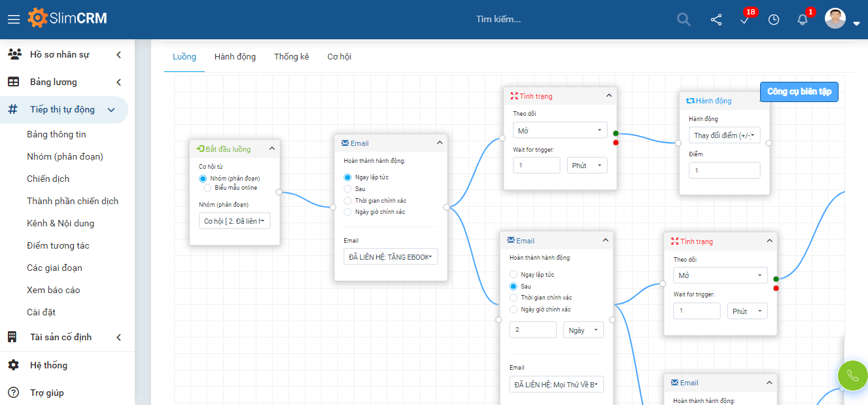
Task: Open "Xem báo cáo" in sidebar
Action: [x=54, y=290]
